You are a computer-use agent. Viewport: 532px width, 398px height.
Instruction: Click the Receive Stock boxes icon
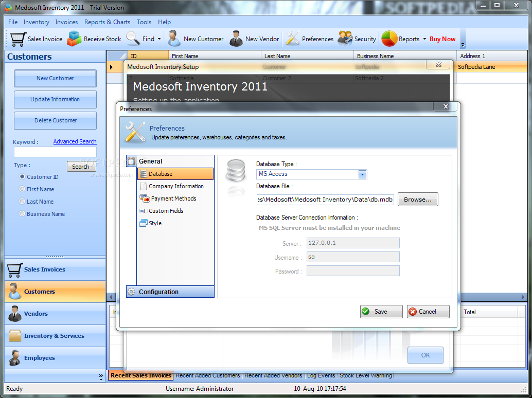click(x=74, y=39)
